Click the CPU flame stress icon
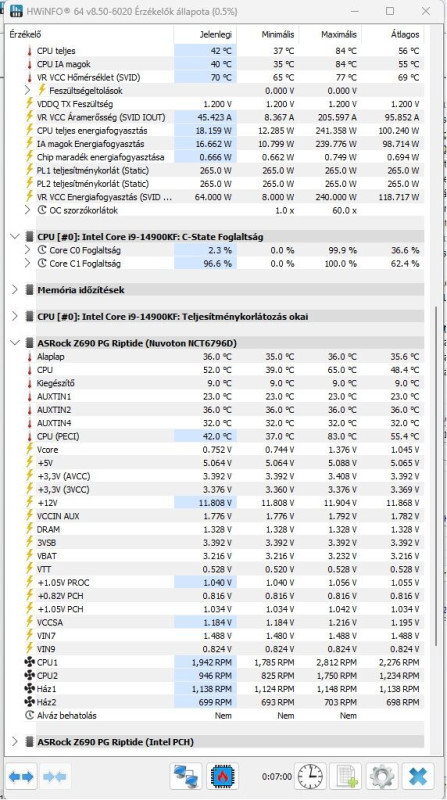Image resolution: width=447 pixels, height=800 pixels. click(x=222, y=777)
